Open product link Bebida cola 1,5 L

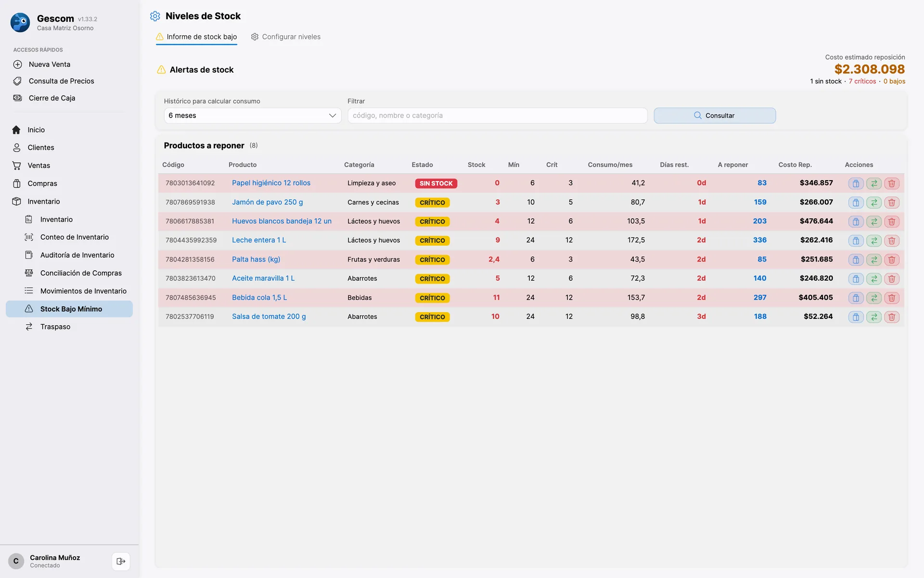259,297
